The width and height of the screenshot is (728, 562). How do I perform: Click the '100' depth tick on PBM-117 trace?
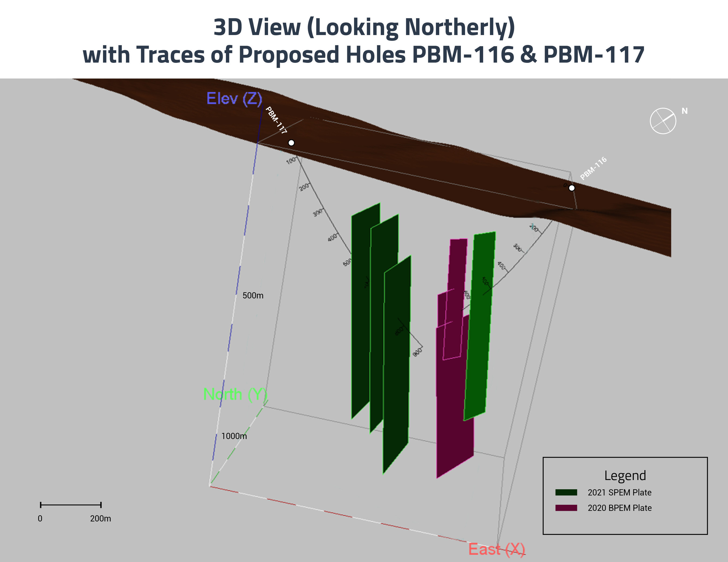[291, 161]
